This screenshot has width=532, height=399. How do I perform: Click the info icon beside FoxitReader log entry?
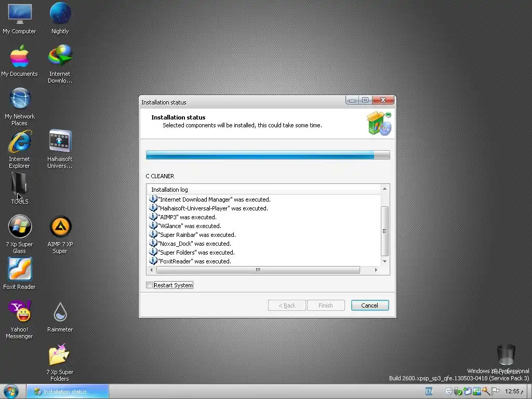click(153, 261)
